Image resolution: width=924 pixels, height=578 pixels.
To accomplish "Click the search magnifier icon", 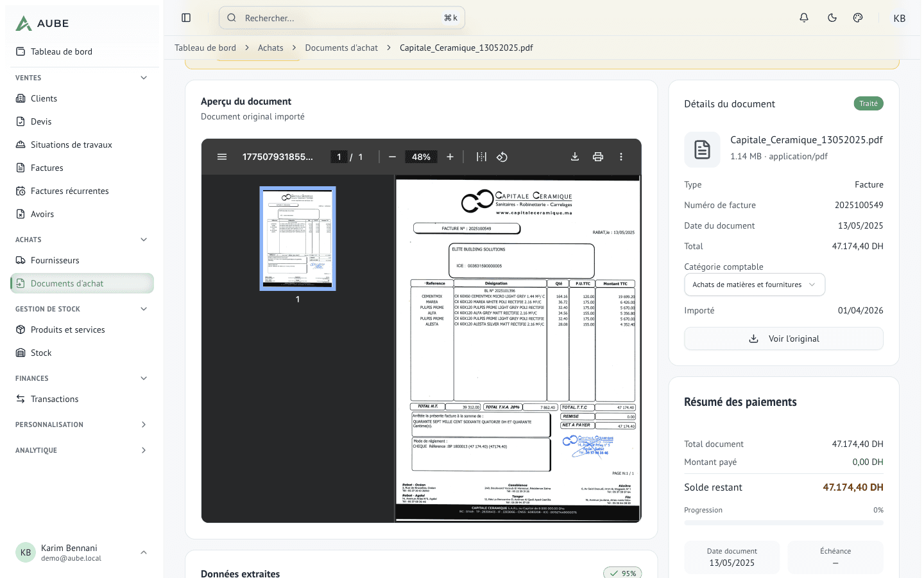I will point(232,18).
